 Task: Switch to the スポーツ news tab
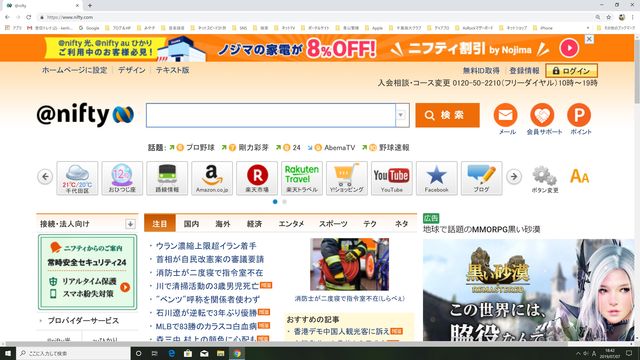(x=333, y=223)
